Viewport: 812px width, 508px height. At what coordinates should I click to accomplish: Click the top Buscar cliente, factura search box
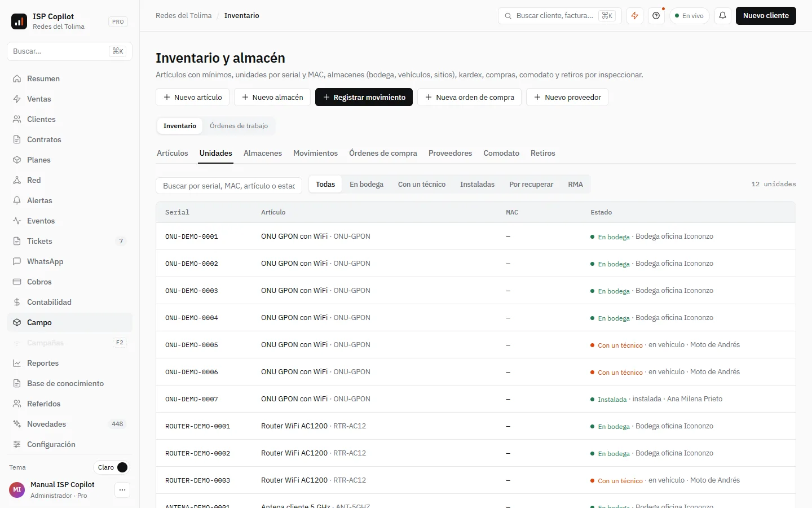(x=559, y=16)
